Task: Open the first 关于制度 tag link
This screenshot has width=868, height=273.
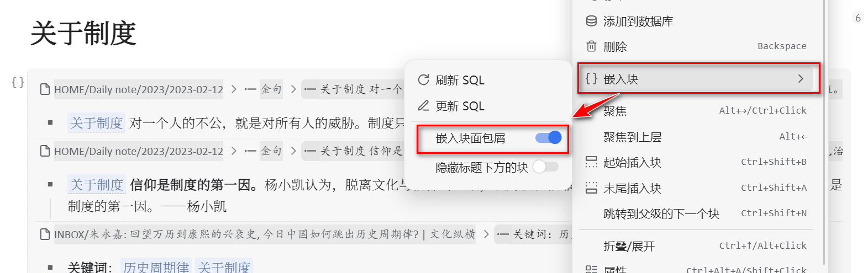Action: coord(96,122)
